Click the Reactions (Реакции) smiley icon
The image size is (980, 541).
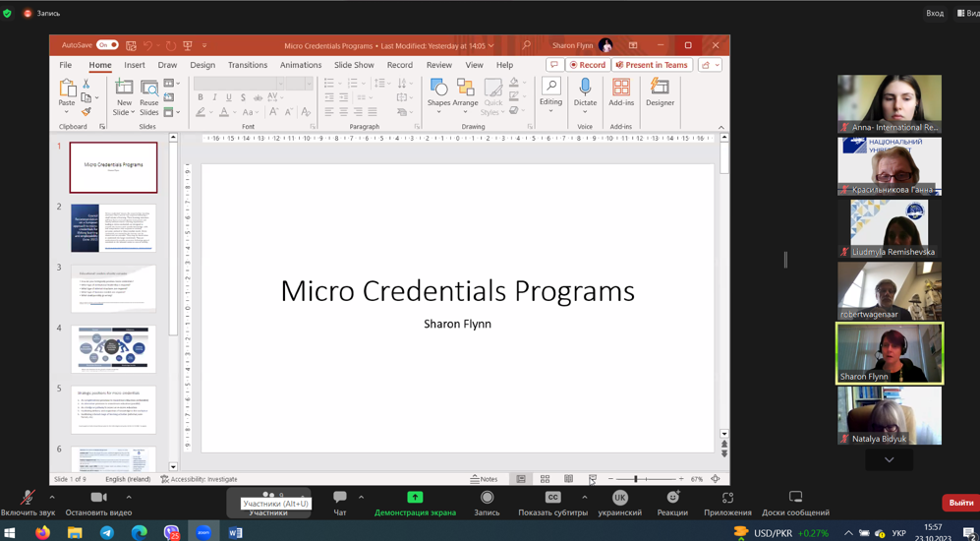pos(672,498)
